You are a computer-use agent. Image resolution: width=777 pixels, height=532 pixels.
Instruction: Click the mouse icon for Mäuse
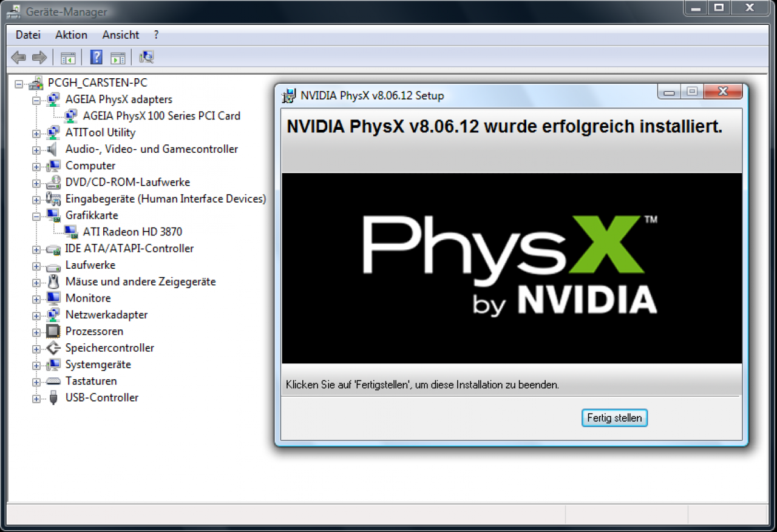53,281
